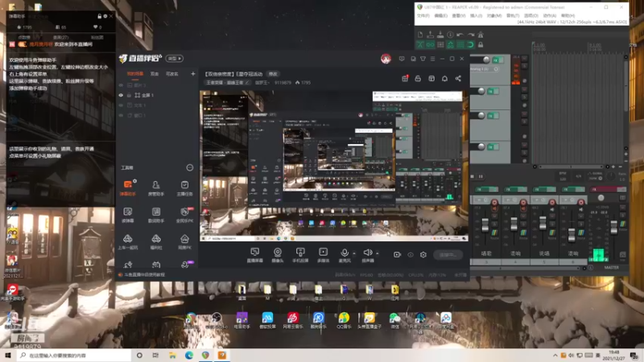Toggle the metronome icon in REAPER toolbar
This screenshot has height=362, width=644.
tap(481, 35)
